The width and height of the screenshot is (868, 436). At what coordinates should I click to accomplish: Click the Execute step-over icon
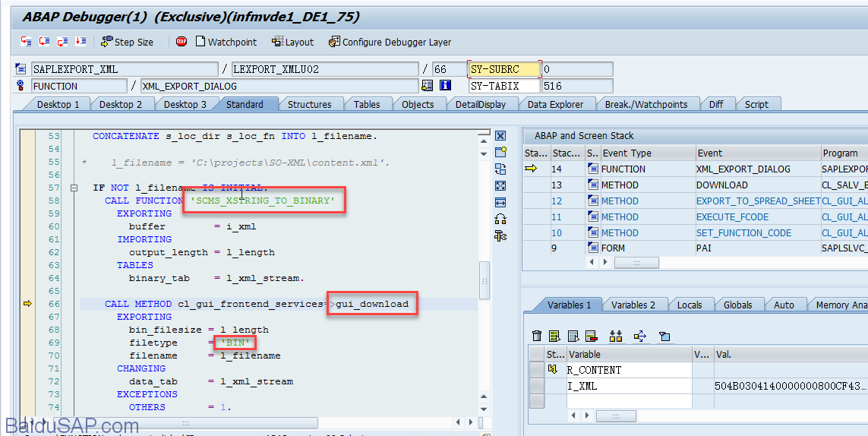[44, 42]
